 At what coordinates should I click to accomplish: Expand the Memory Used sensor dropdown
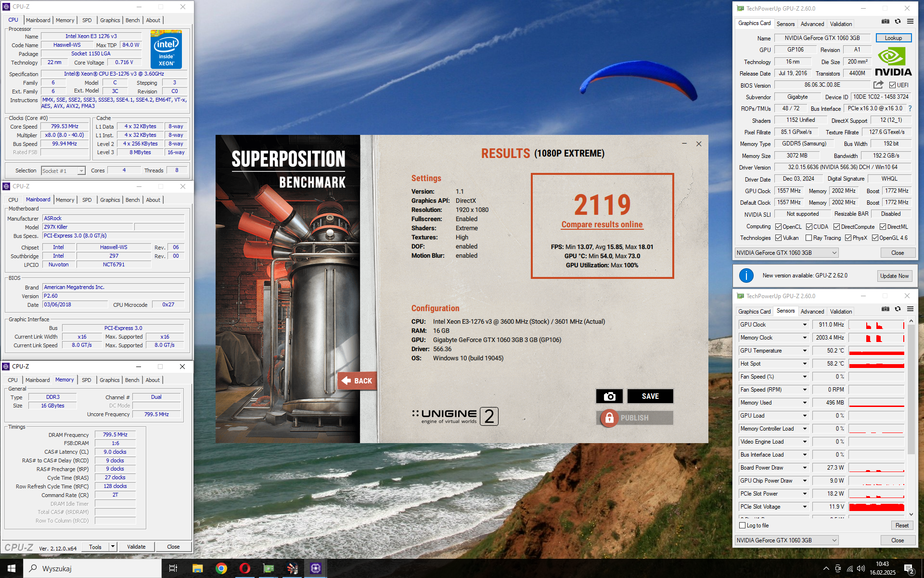tap(805, 403)
